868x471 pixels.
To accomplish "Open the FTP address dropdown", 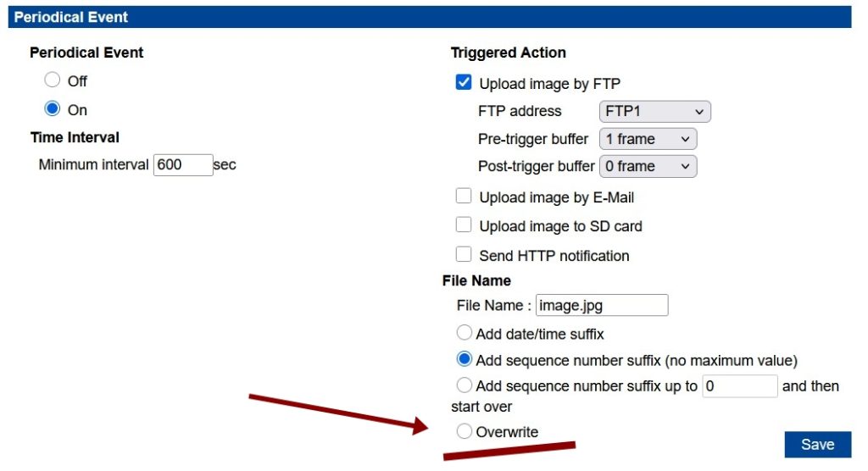I will [x=655, y=111].
